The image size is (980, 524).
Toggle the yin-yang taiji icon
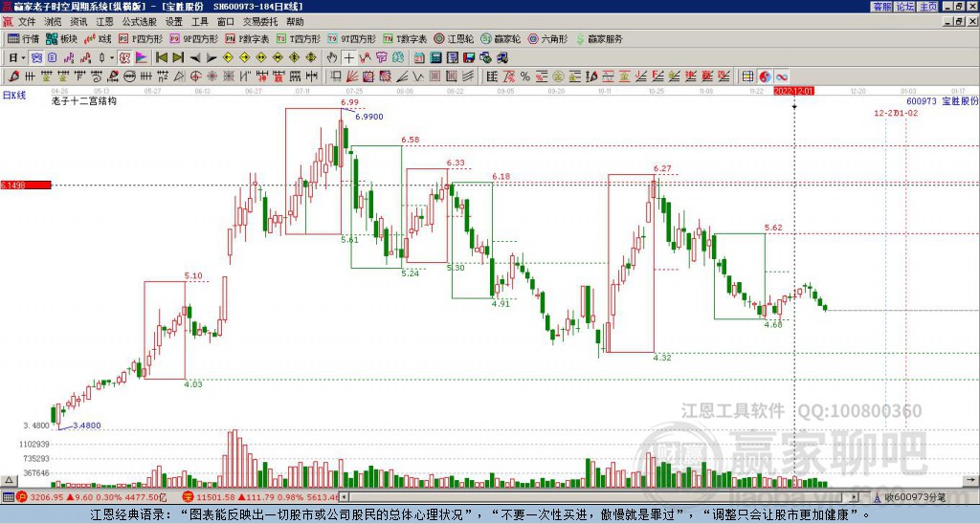click(765, 76)
